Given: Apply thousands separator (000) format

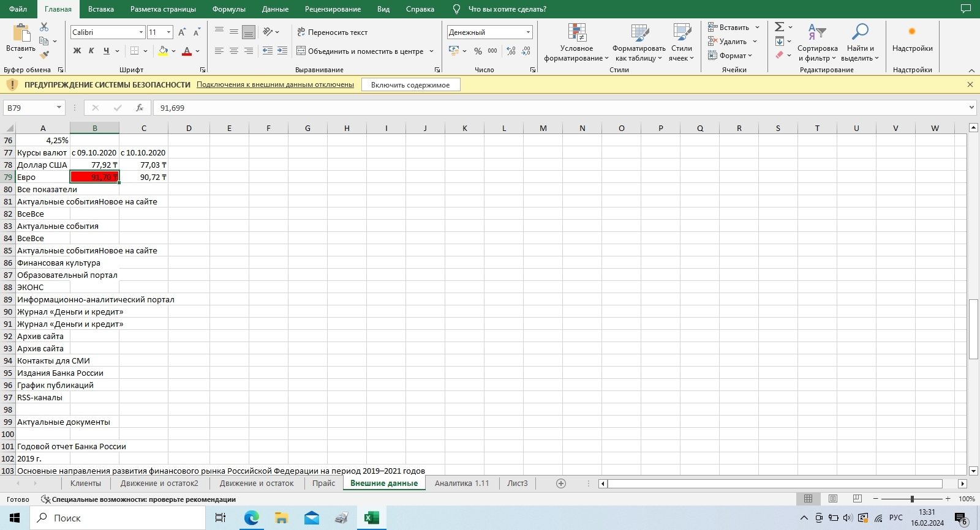Looking at the screenshot, I should 492,51.
